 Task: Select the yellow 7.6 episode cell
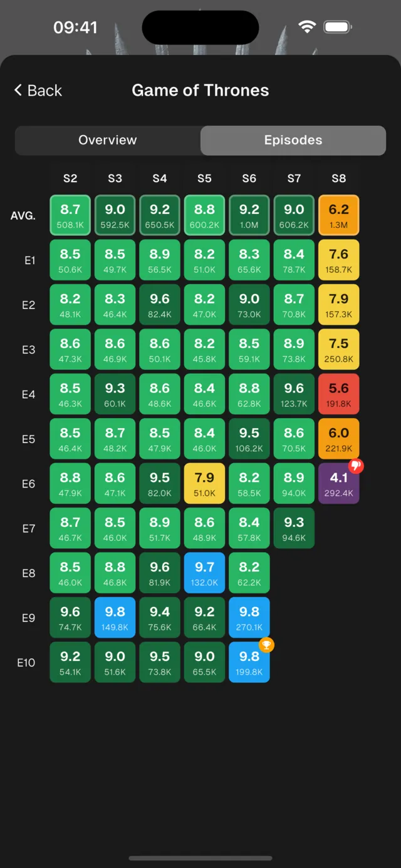(339, 260)
